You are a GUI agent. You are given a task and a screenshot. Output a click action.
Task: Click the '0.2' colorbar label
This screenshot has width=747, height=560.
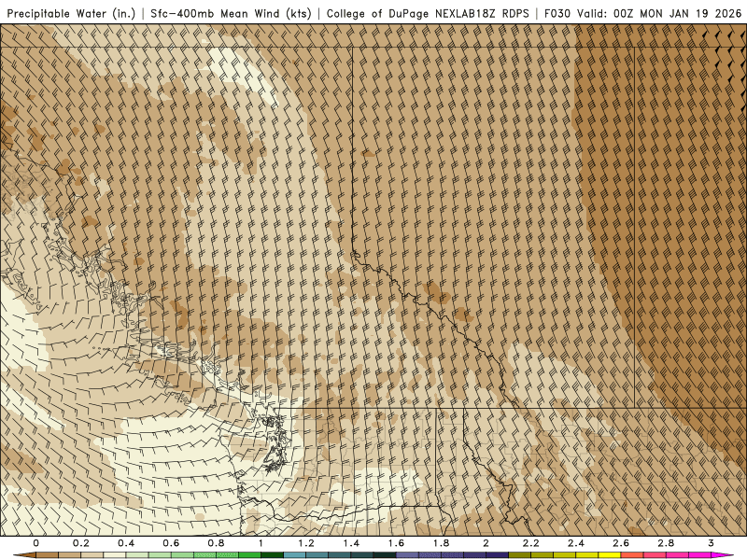point(81,543)
